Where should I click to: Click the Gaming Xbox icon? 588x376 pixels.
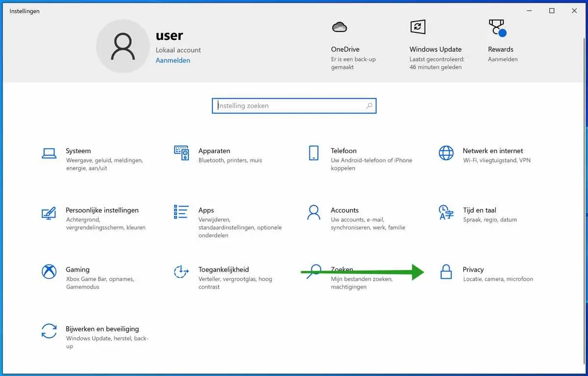49,271
